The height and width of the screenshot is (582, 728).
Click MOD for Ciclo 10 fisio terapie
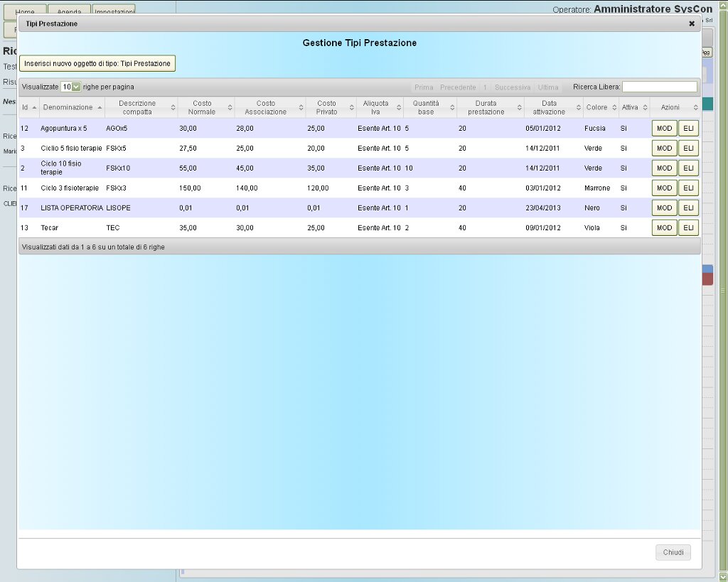click(x=665, y=168)
